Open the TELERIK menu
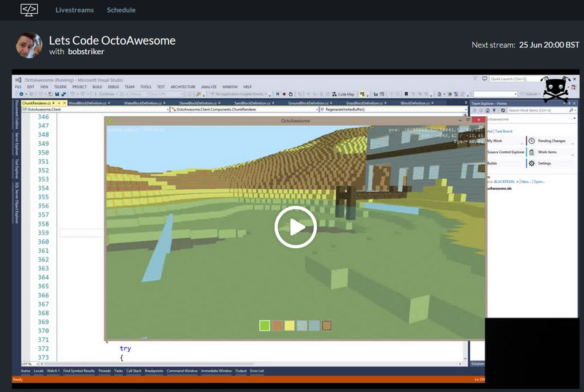The height and width of the screenshot is (392, 584). (61, 87)
